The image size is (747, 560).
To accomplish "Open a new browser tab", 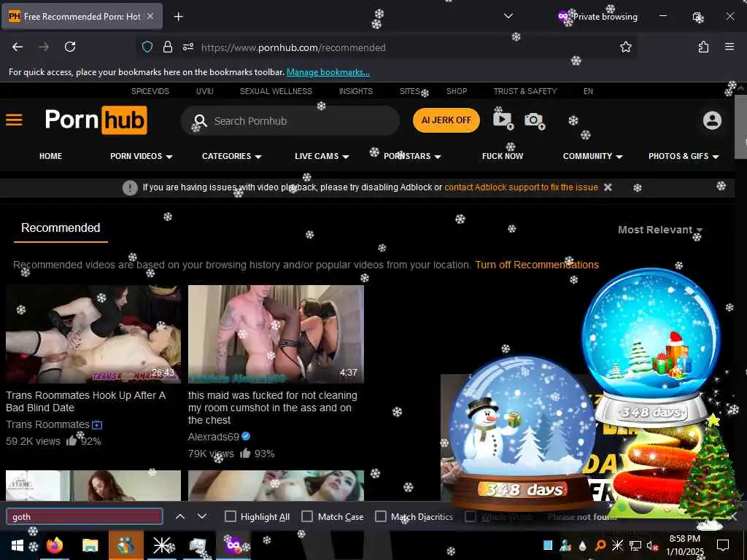I will [x=178, y=17].
